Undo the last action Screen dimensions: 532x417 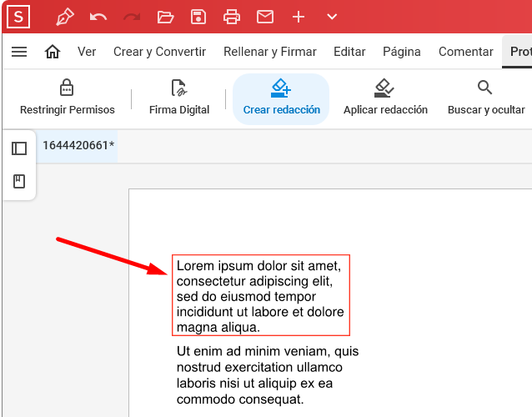click(98, 17)
